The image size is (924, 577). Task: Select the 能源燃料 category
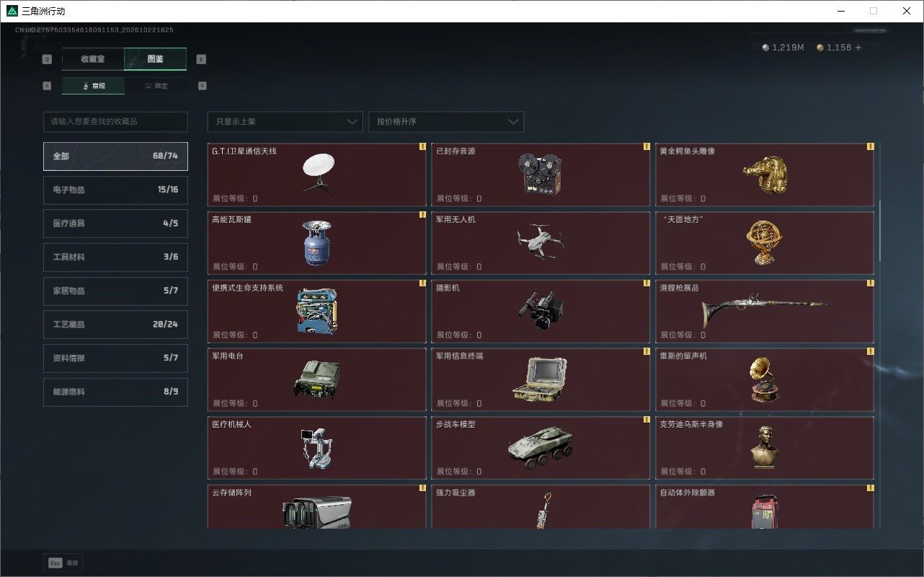[x=115, y=392]
